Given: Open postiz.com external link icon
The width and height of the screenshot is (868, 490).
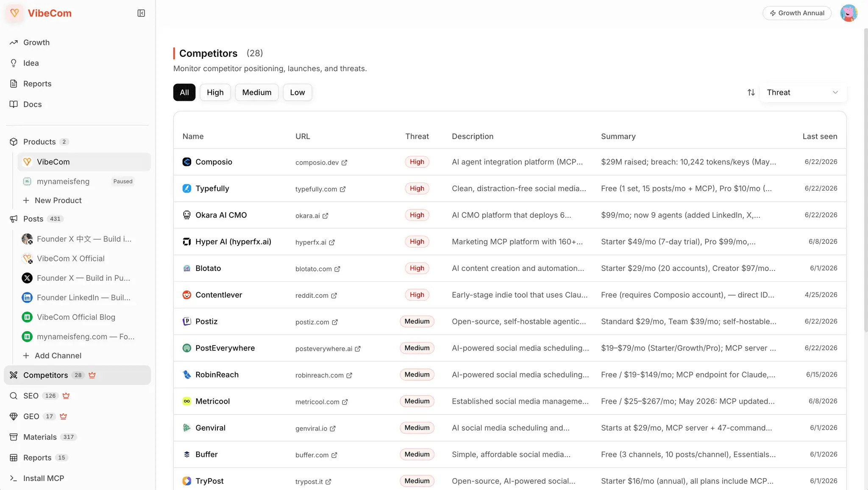Looking at the screenshot, I should (x=334, y=322).
